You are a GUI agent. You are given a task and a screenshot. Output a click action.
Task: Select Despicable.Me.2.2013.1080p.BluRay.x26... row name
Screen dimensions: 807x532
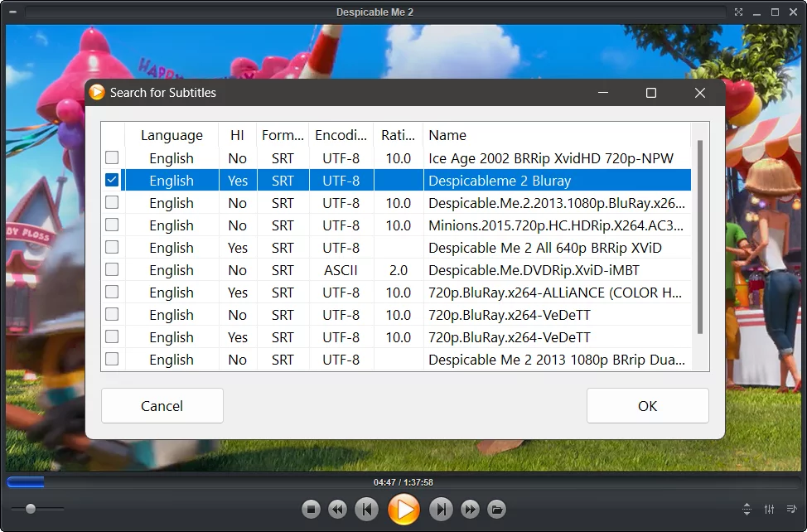tap(556, 203)
